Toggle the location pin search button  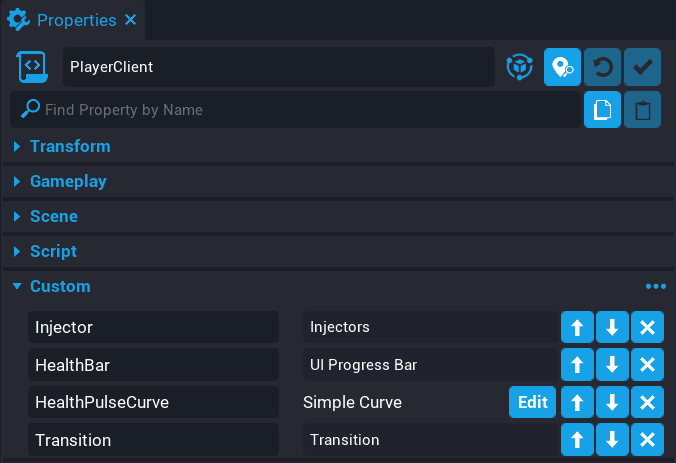point(562,67)
